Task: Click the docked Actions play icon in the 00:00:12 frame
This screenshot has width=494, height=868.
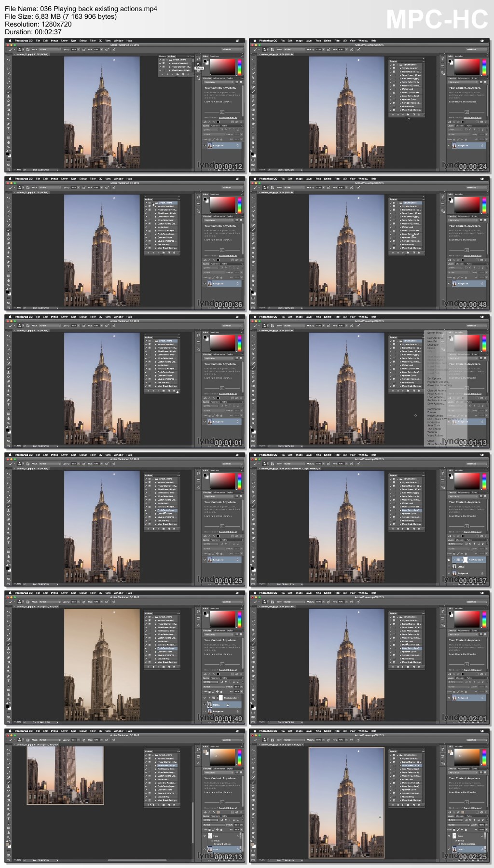Action: point(198,64)
